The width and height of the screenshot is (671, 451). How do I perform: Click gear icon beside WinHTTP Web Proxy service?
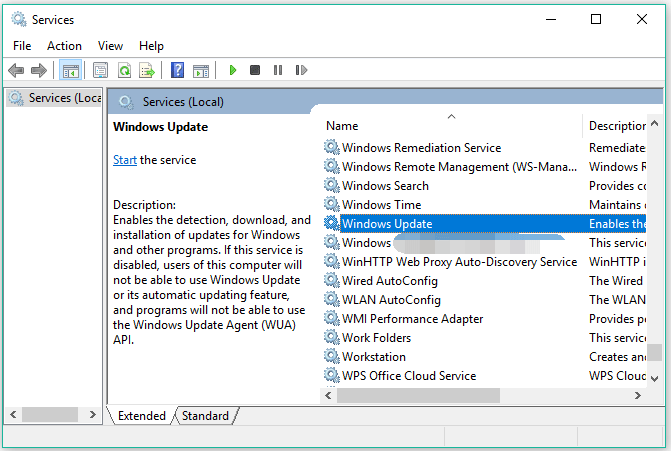(x=331, y=261)
